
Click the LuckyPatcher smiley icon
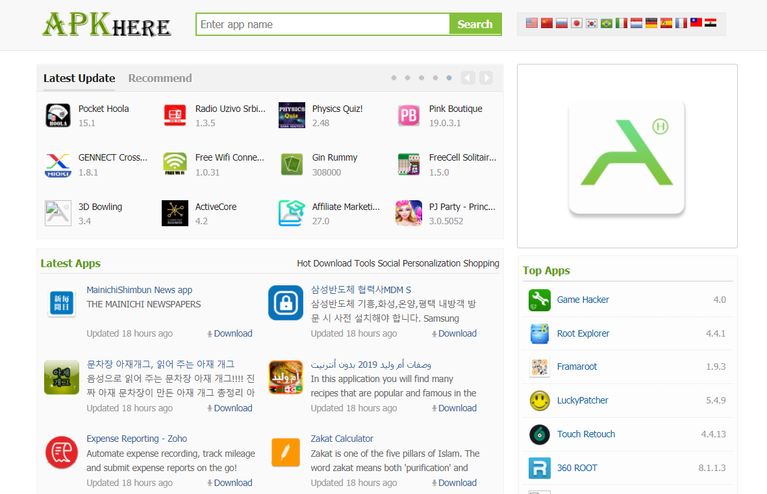(540, 401)
